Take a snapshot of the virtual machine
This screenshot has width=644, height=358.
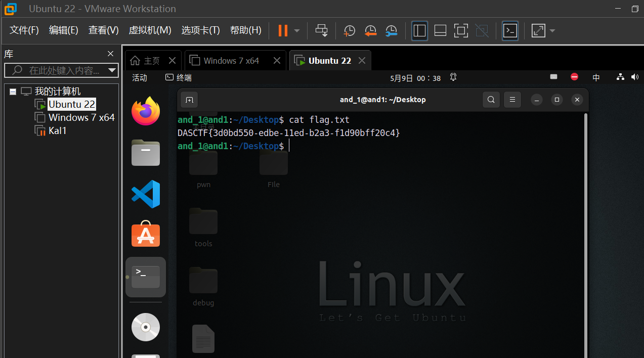coord(349,31)
